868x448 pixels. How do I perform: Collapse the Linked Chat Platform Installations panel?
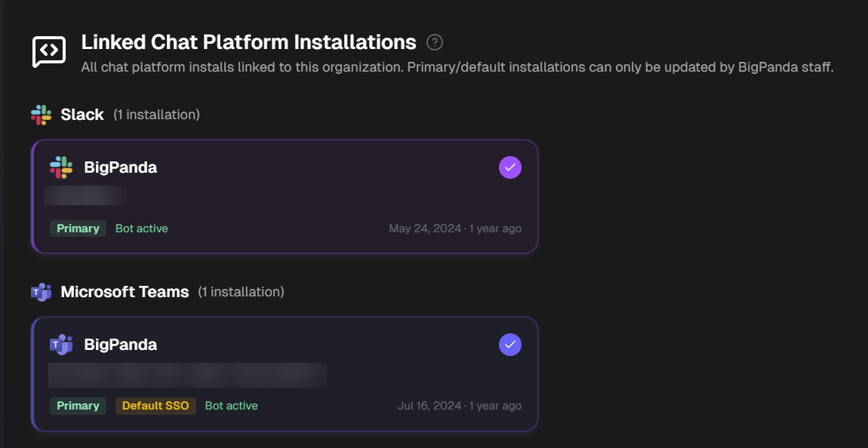248,42
